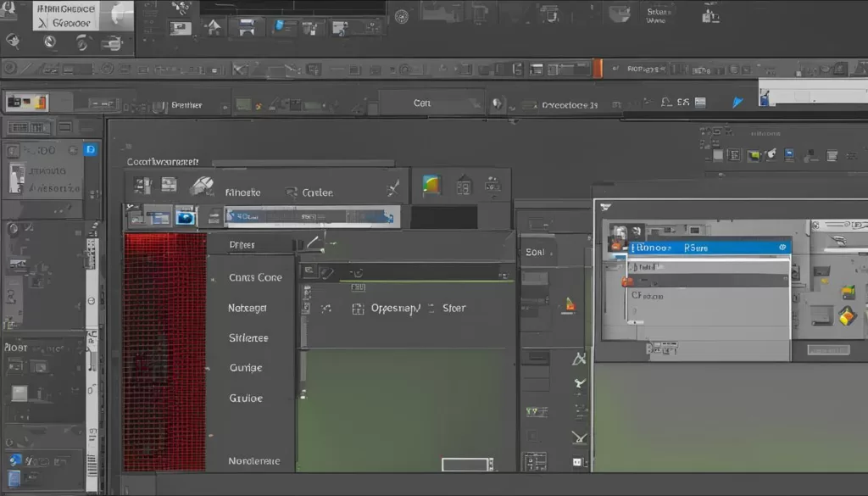The image size is (868, 496).
Task: Select the Nategar menu item
Action: (x=248, y=308)
